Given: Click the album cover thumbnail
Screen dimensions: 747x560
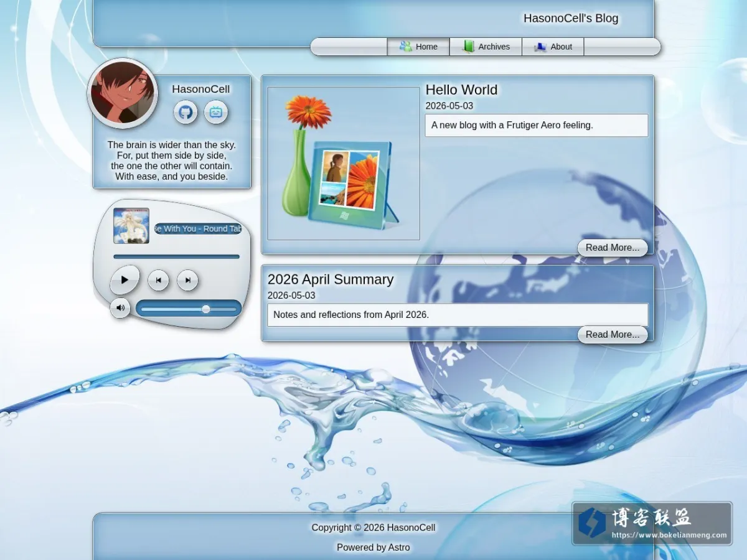Looking at the screenshot, I should [131, 226].
